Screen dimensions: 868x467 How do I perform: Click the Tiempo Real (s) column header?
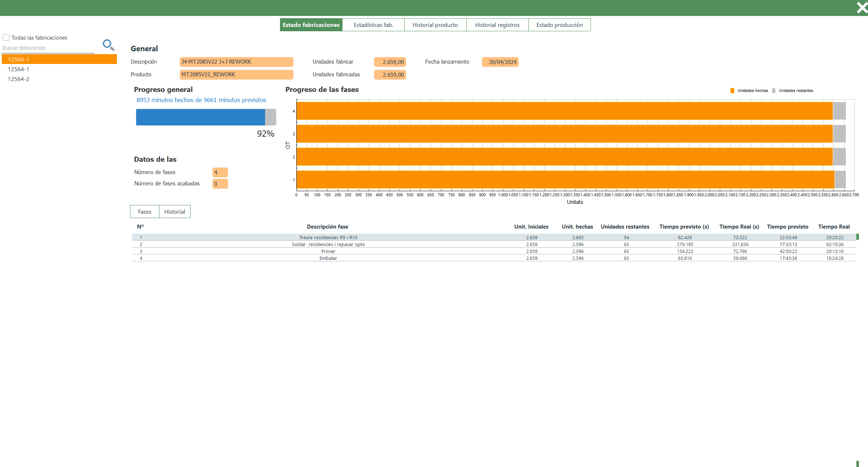click(739, 226)
